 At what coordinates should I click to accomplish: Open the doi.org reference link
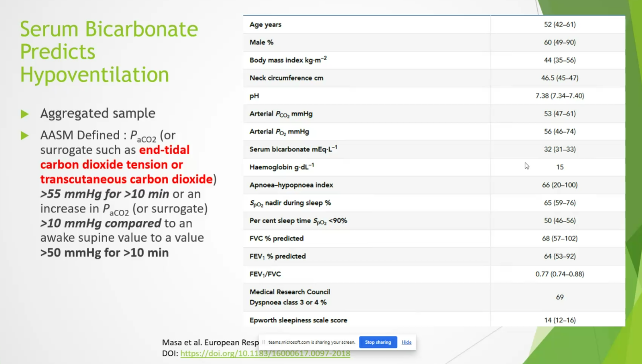pos(265,354)
